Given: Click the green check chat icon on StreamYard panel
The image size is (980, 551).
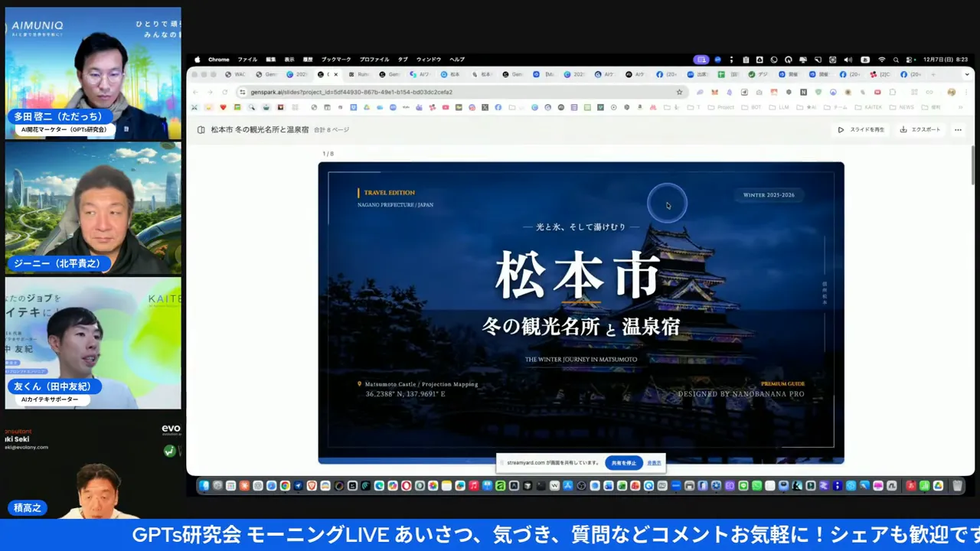Looking at the screenshot, I should (169, 451).
